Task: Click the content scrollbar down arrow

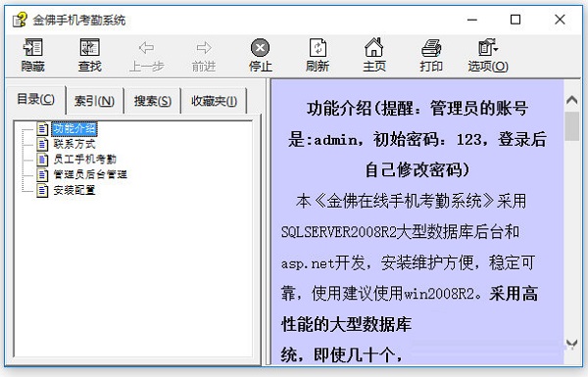Action: pyautogui.click(x=572, y=344)
